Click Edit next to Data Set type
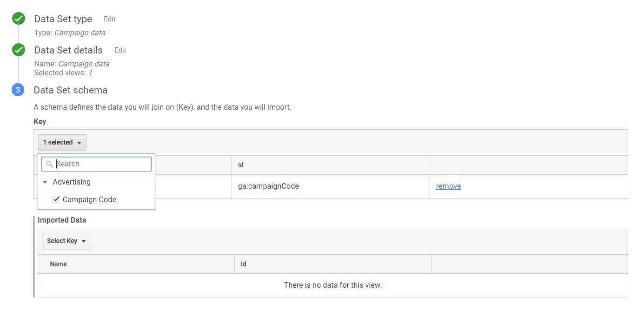 109,19
